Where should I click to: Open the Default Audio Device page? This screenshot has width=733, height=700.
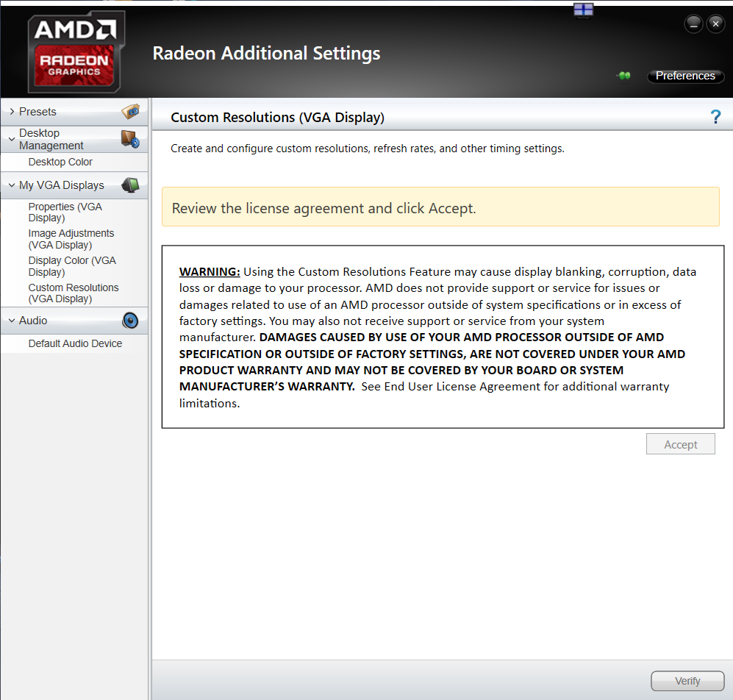pos(75,343)
